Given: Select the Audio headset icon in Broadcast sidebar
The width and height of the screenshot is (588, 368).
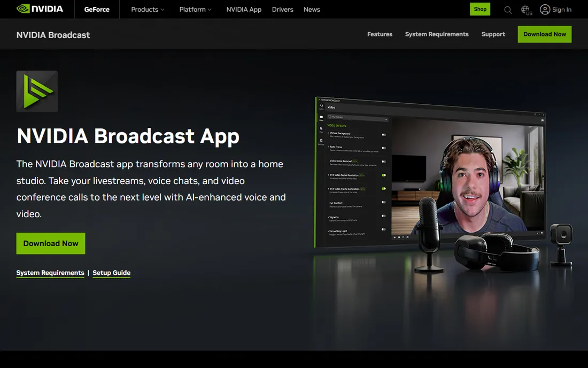Looking at the screenshot, I should point(321,106).
